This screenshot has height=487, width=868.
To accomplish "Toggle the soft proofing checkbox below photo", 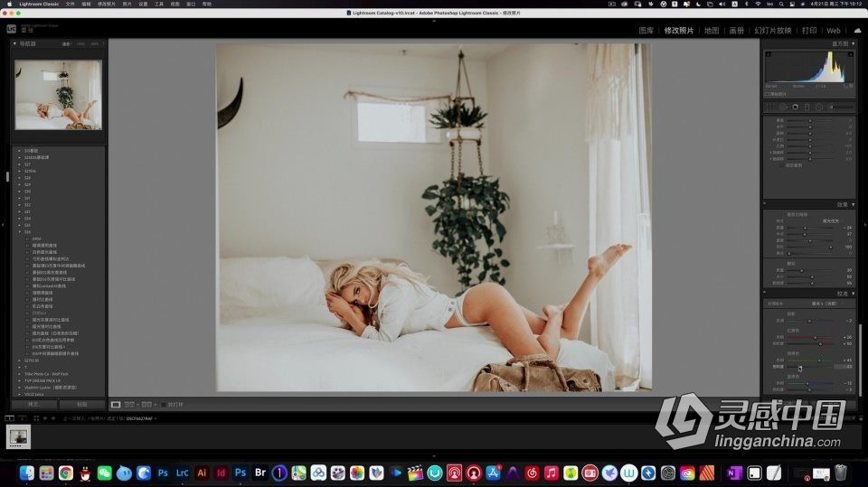I will coord(164,405).
